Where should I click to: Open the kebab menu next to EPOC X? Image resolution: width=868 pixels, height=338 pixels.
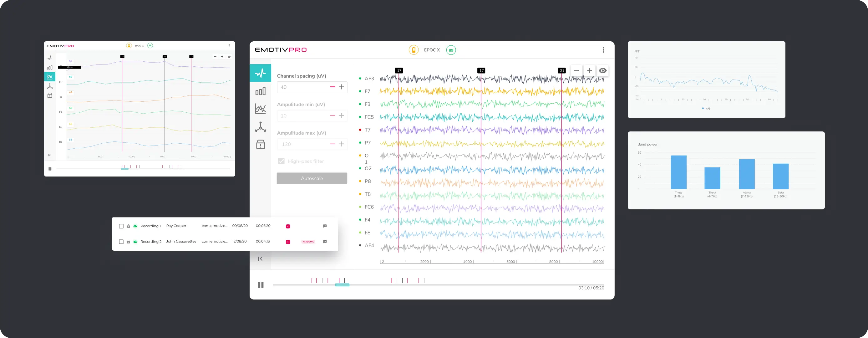click(x=603, y=49)
